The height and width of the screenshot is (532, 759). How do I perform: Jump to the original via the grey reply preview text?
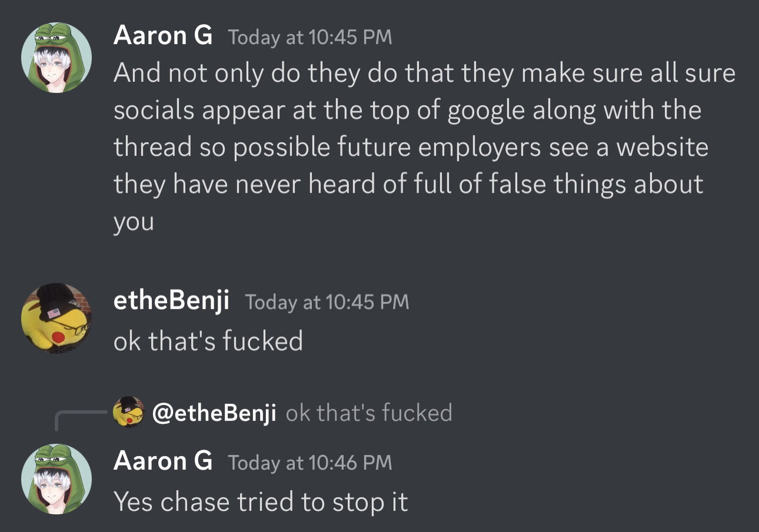point(369,413)
